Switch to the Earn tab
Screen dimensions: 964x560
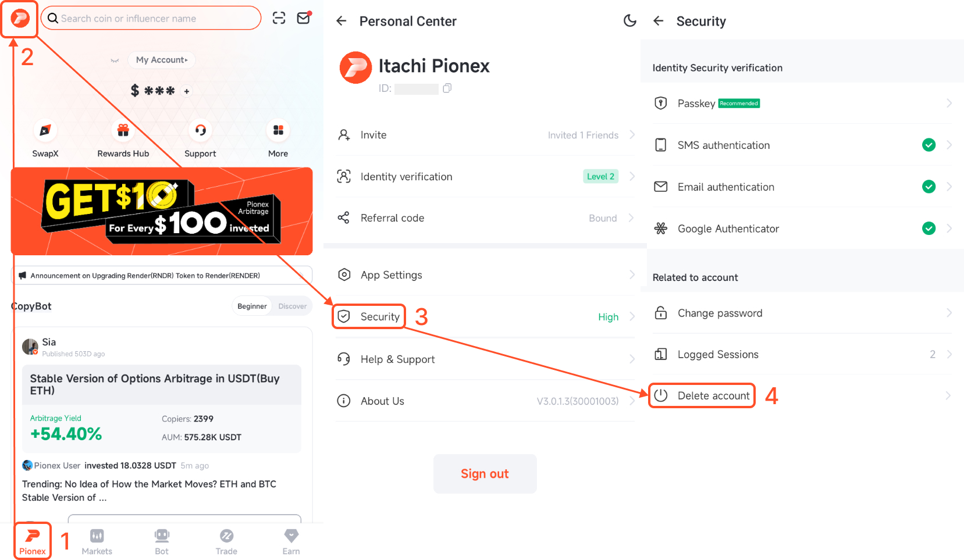pos(291,541)
